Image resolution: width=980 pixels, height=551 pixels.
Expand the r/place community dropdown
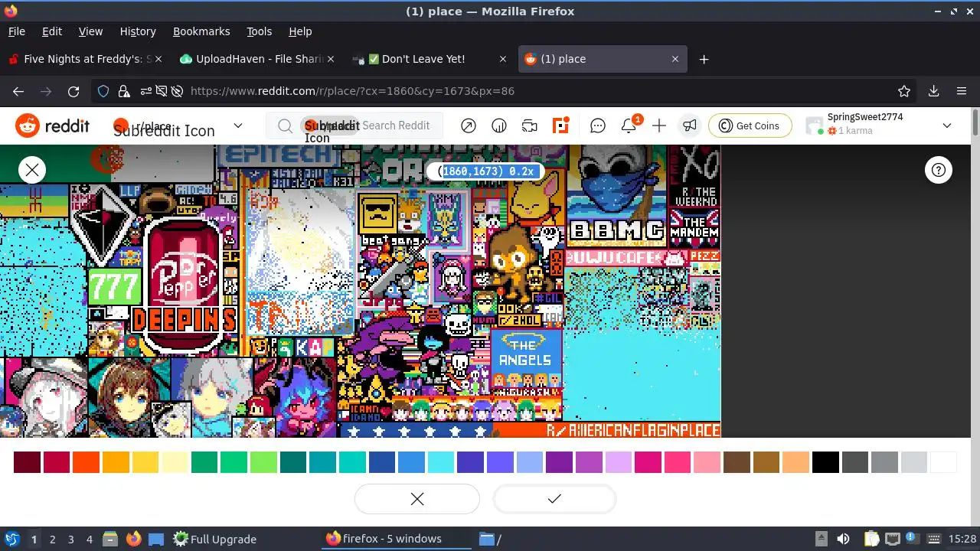[237, 126]
